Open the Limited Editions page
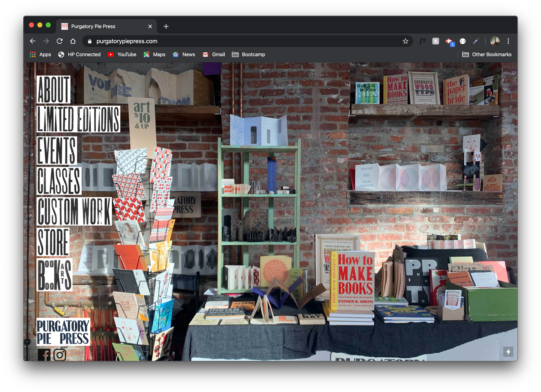541x392 pixels. coord(78,119)
